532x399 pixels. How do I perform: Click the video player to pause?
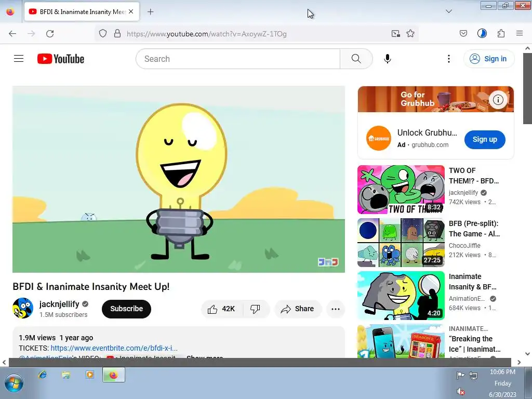click(x=179, y=179)
